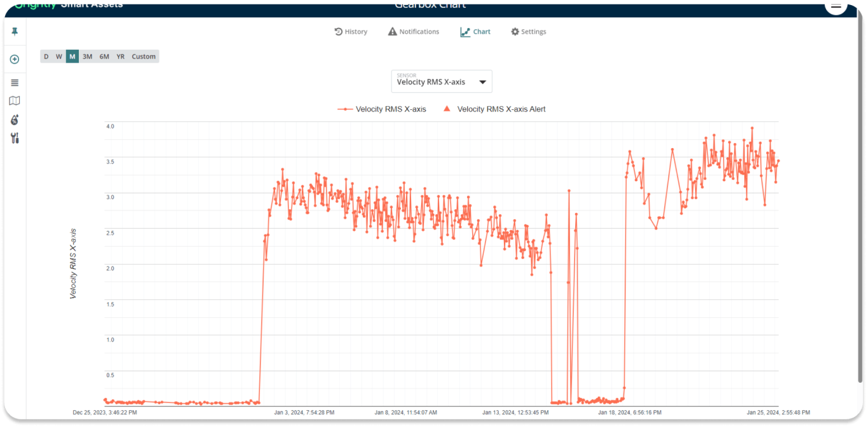
Task: Toggle Velocity RMS X-axis Alert legend series
Action: tap(494, 109)
